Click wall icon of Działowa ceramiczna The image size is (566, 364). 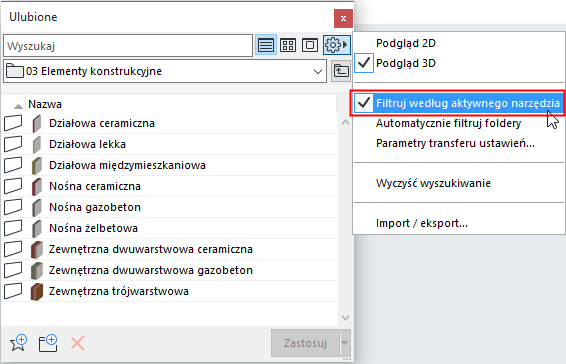pos(36,124)
